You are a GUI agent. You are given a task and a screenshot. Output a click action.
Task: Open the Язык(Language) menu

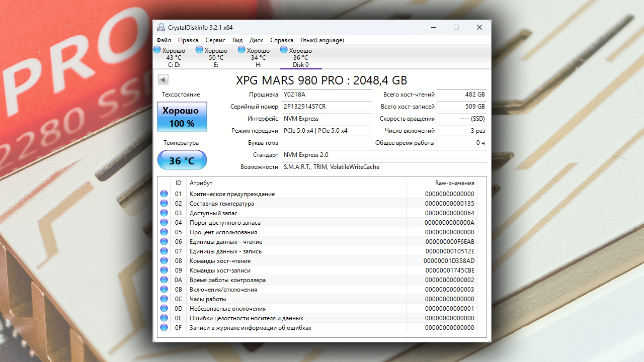322,40
